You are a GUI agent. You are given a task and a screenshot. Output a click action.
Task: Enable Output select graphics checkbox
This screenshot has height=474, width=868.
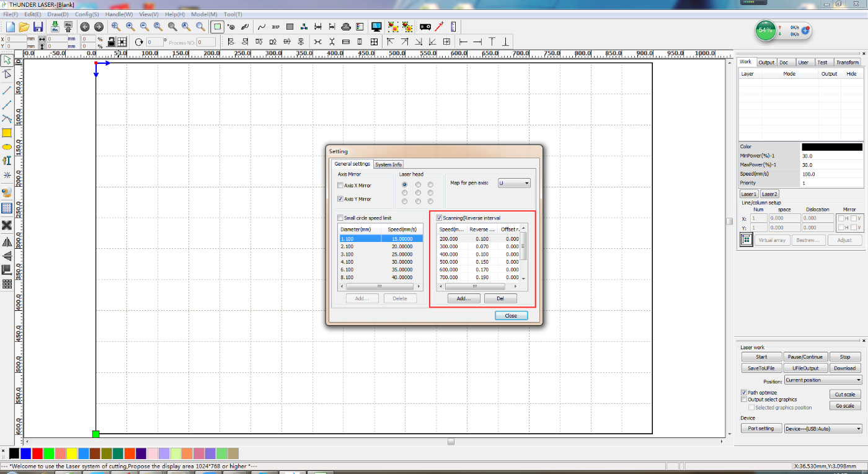(744, 400)
